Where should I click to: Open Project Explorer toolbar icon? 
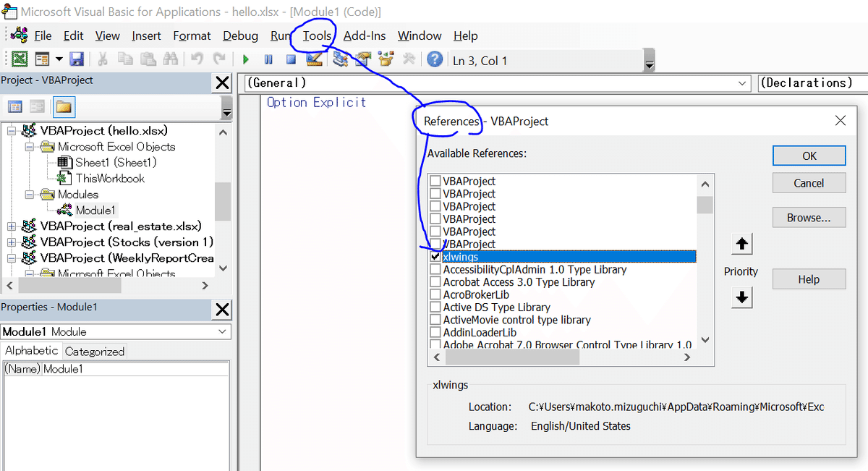(340, 59)
